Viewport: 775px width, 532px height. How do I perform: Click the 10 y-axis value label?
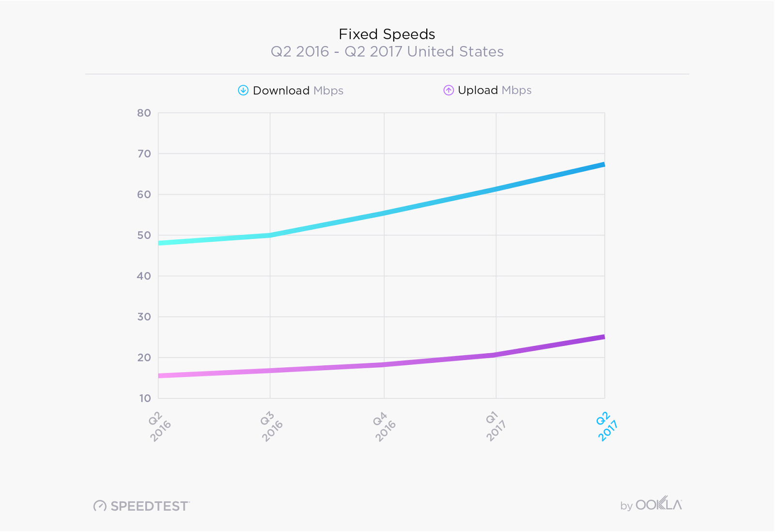145,398
